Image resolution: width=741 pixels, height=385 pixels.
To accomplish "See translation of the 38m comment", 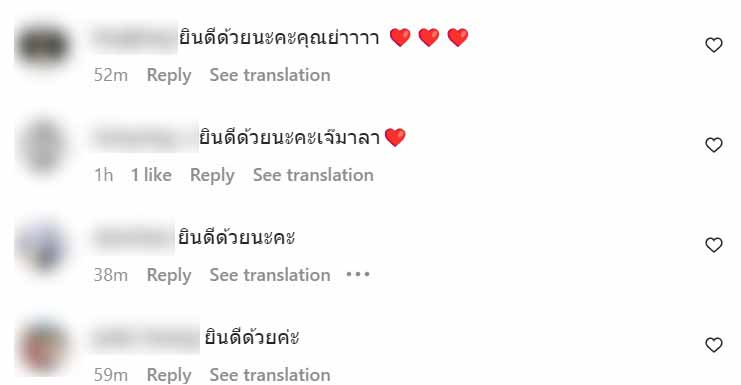I will click(x=270, y=275).
